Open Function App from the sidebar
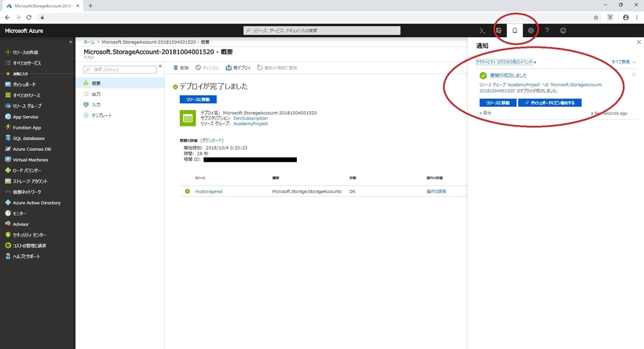The width and height of the screenshot is (644, 349). pos(23,128)
